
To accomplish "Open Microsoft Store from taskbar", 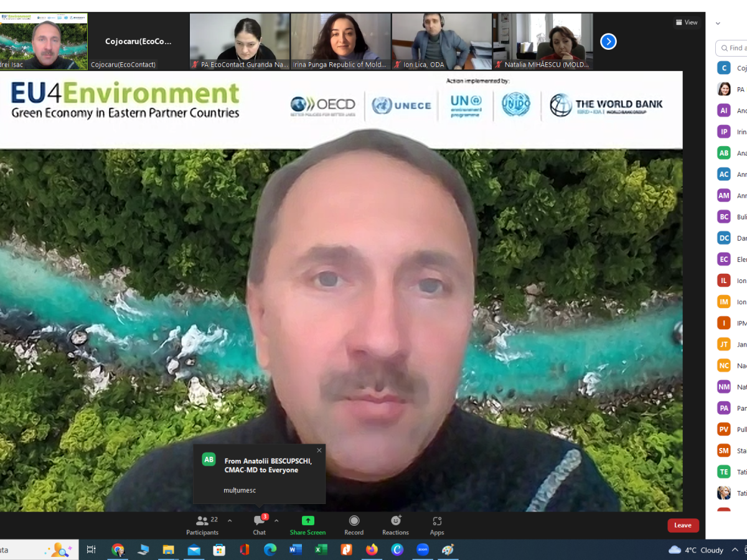I will pos(219,550).
